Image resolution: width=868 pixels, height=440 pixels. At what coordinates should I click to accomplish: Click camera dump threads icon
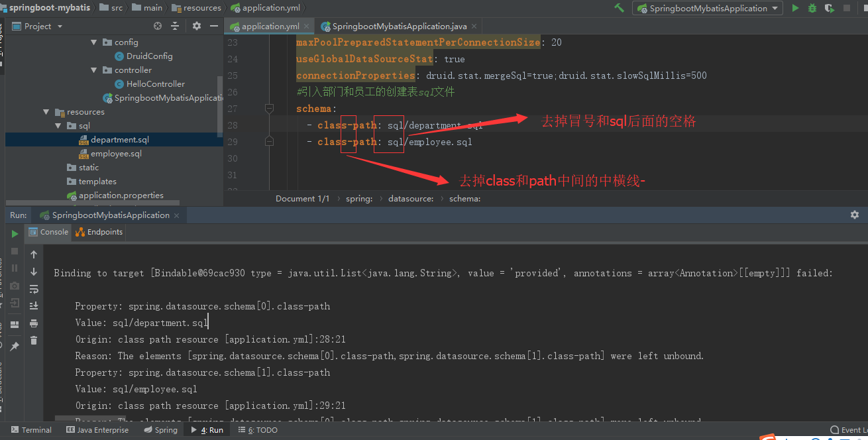15,286
